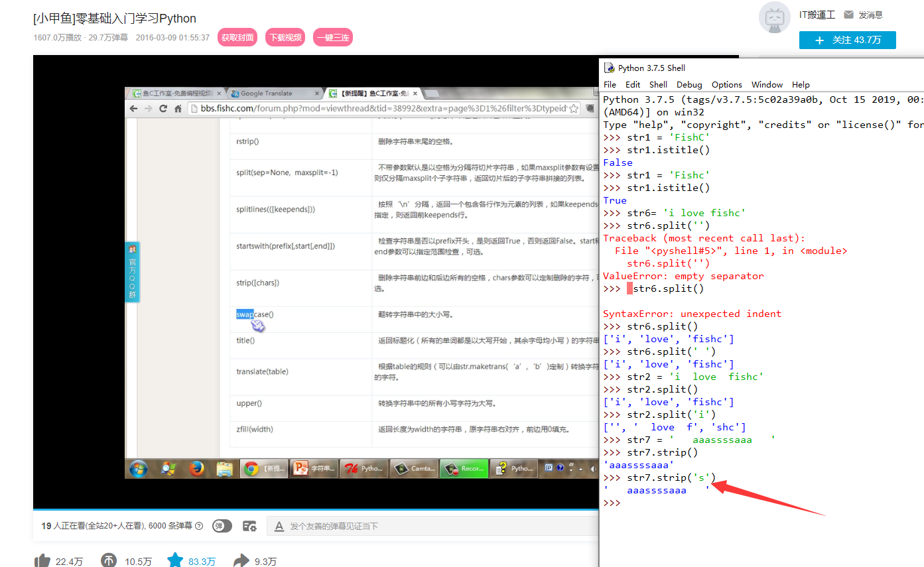
Task: Open the IT搬运工 uploader name link
Action: [x=817, y=15]
